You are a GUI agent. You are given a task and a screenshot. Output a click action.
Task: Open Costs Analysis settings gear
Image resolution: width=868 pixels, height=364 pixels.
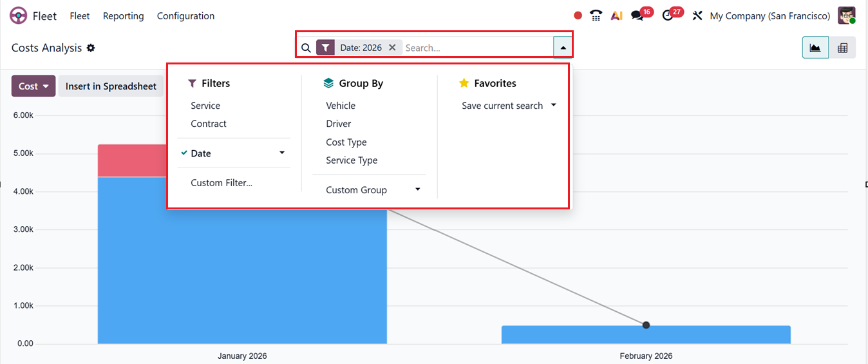click(x=91, y=48)
